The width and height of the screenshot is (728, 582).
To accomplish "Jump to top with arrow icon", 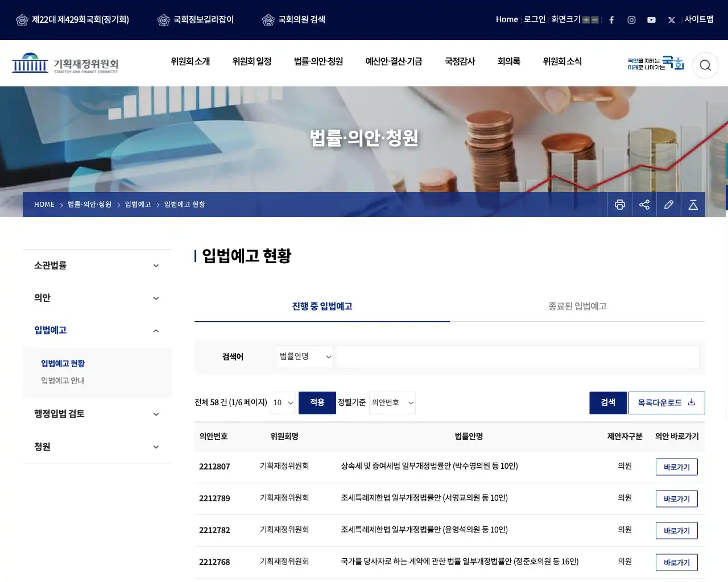I will point(693,205).
